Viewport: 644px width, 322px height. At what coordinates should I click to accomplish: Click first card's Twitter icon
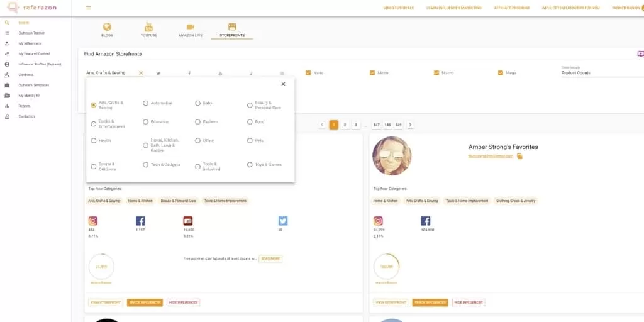283,221
